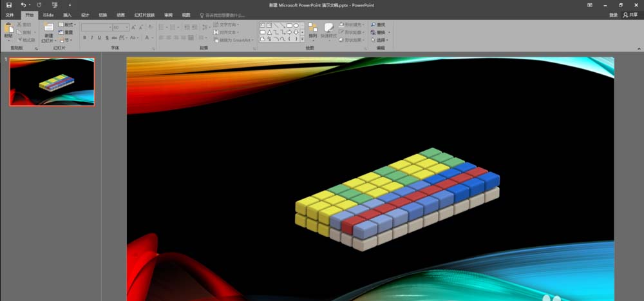
Task: Expand the shapes gallery More arrow
Action: (x=303, y=39)
